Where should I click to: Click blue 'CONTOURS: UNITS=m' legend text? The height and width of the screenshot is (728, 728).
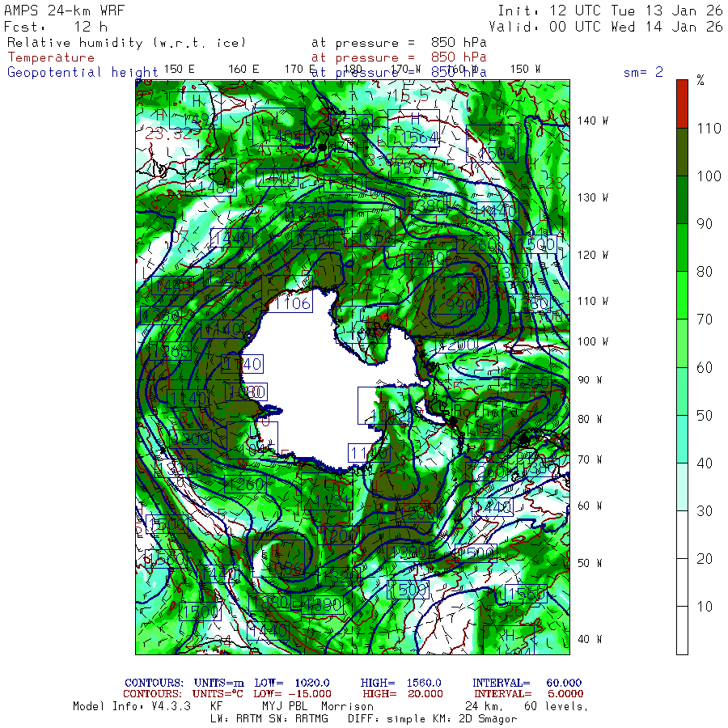(x=184, y=683)
